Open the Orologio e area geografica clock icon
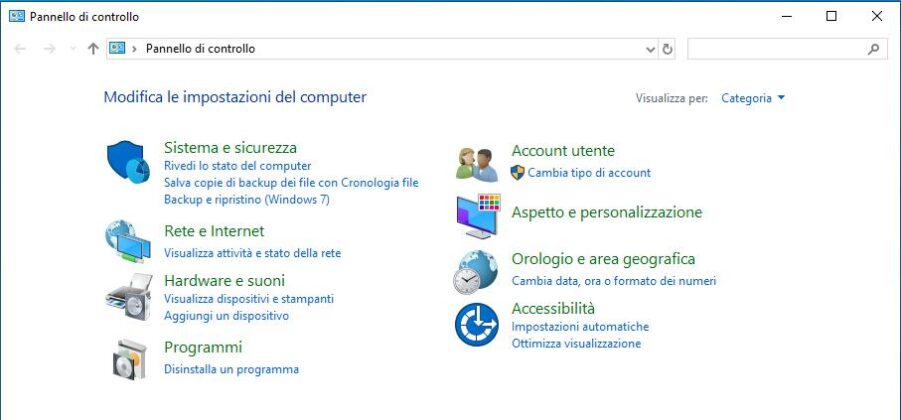The height and width of the screenshot is (420, 901). (x=475, y=272)
